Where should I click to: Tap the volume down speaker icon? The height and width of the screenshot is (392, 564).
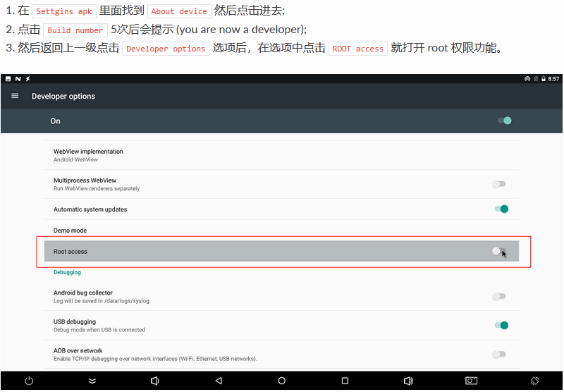155,381
